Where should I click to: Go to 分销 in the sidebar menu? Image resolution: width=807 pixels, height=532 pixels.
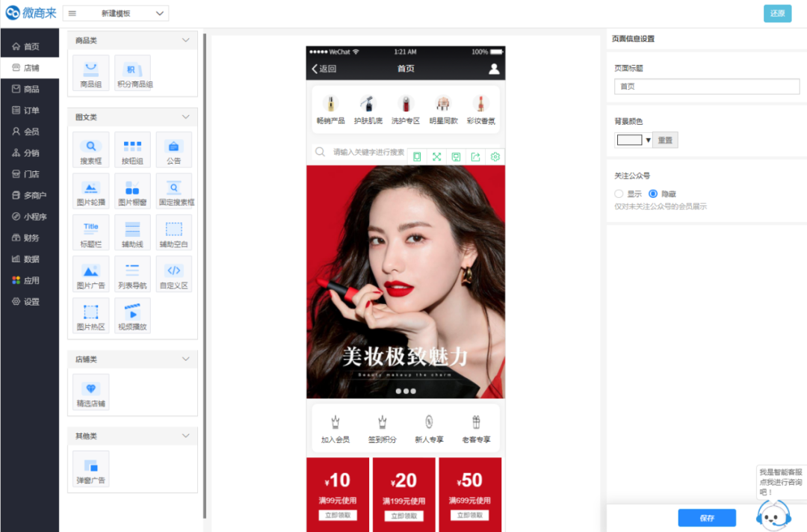click(x=31, y=153)
